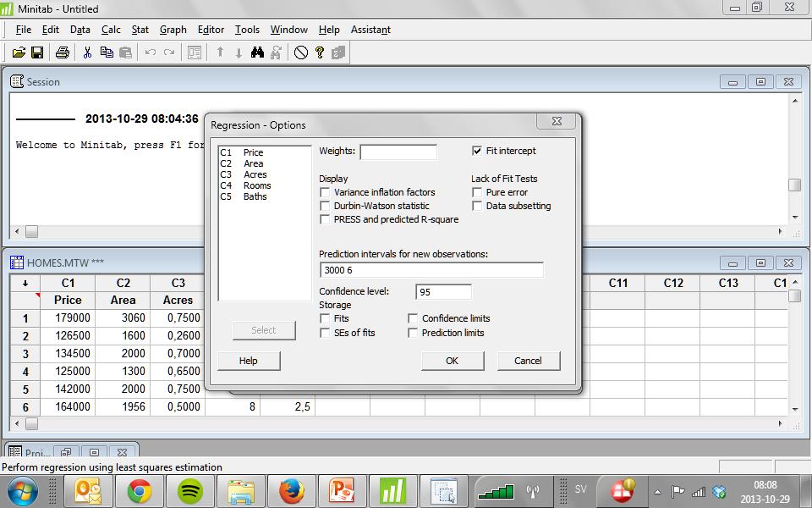Click the Next Command down arrow
The image size is (812, 508).
click(x=239, y=52)
